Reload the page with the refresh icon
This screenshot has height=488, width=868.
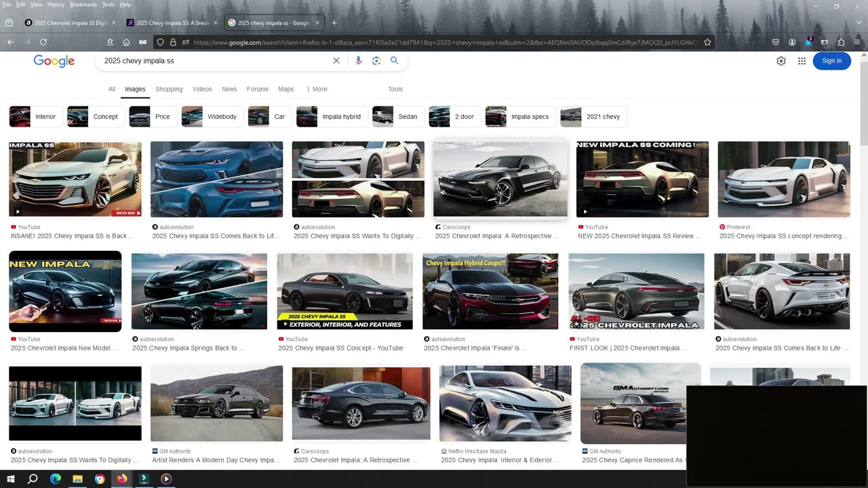pyautogui.click(x=43, y=42)
